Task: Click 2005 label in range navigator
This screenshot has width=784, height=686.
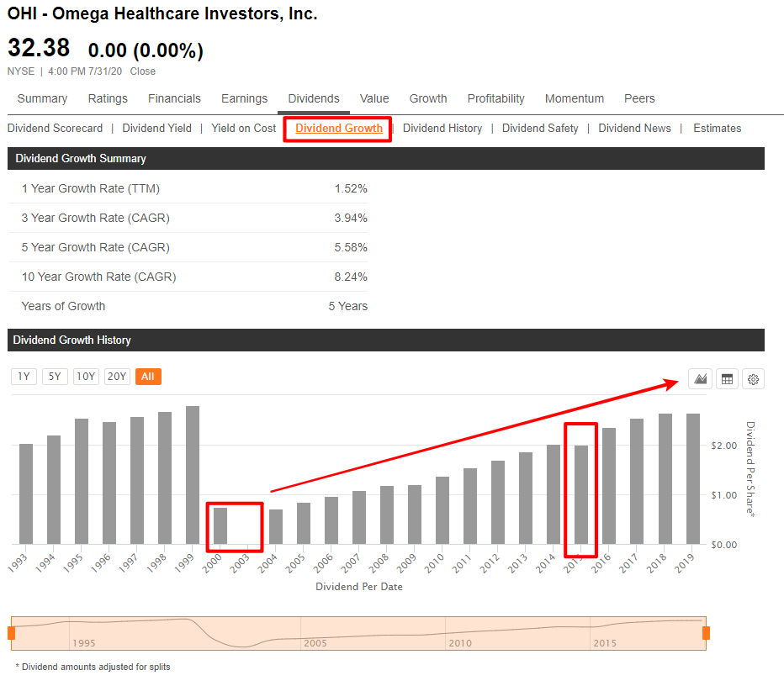Action: click(x=315, y=643)
